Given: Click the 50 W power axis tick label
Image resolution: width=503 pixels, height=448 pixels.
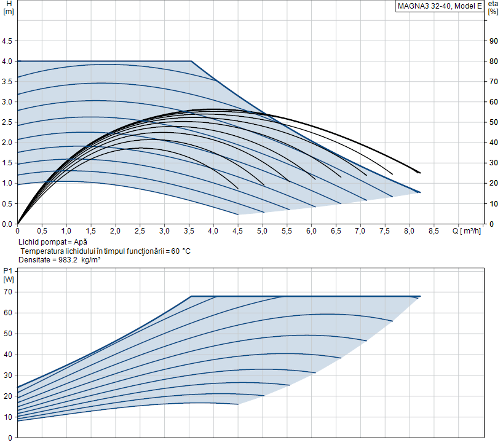Looking at the screenshot, I should pyautogui.click(x=8, y=334).
